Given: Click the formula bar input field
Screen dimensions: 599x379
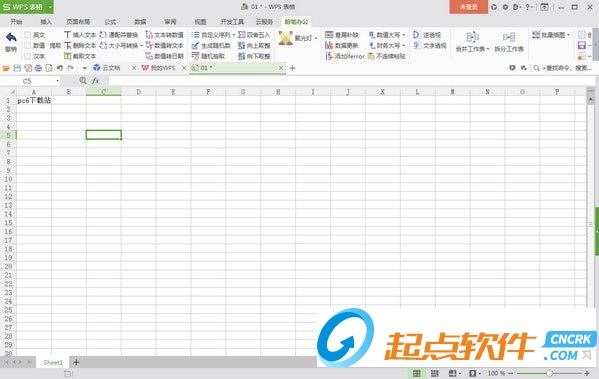Looking at the screenshot, I should 351,81.
